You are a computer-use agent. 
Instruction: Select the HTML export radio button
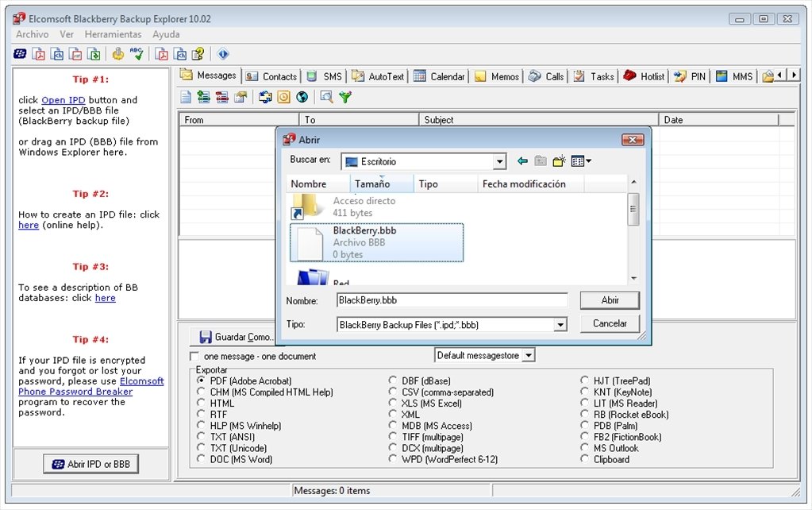click(201, 403)
